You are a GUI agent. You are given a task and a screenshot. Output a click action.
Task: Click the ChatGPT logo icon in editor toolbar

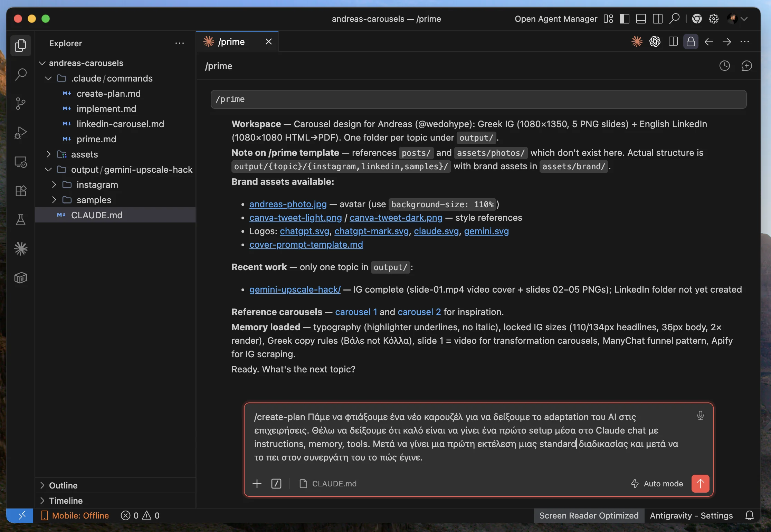pyautogui.click(x=655, y=42)
